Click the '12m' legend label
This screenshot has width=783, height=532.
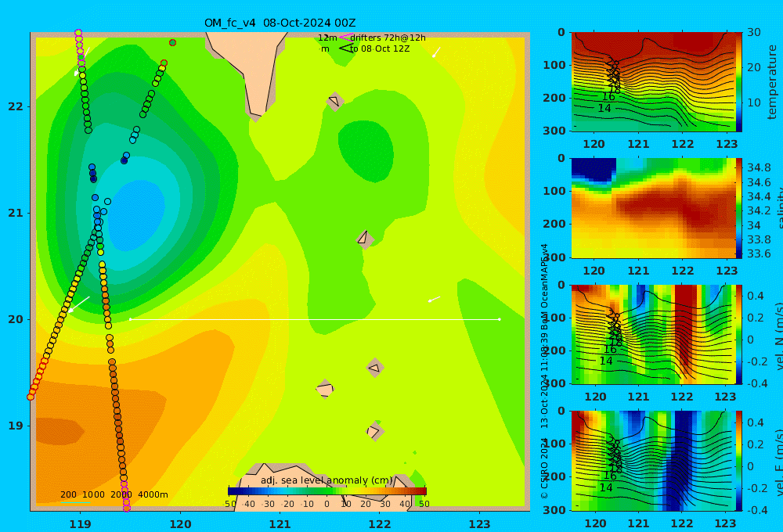tap(327, 38)
